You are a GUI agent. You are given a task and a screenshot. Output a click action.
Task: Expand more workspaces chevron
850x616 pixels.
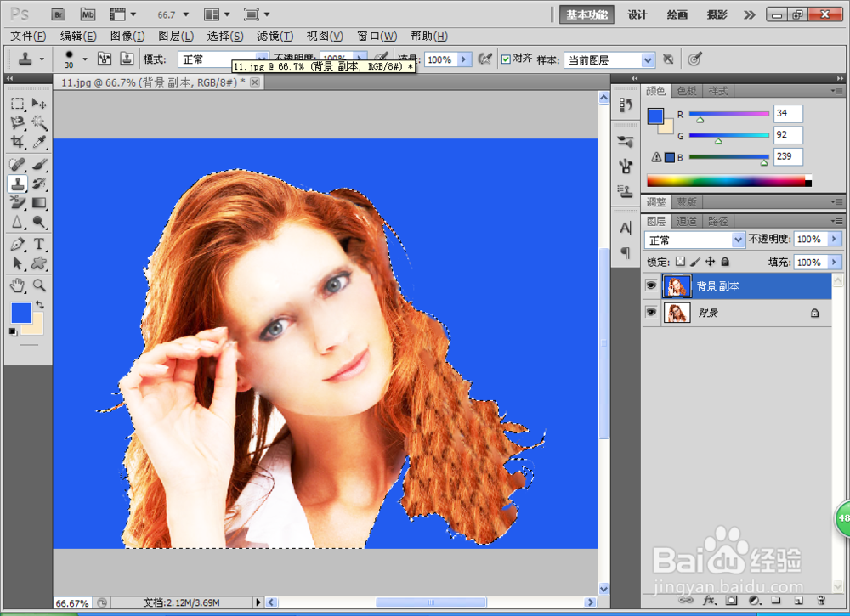(x=749, y=14)
